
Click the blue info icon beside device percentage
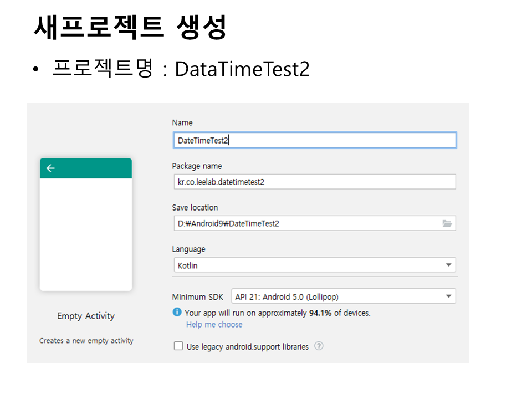pos(177,313)
